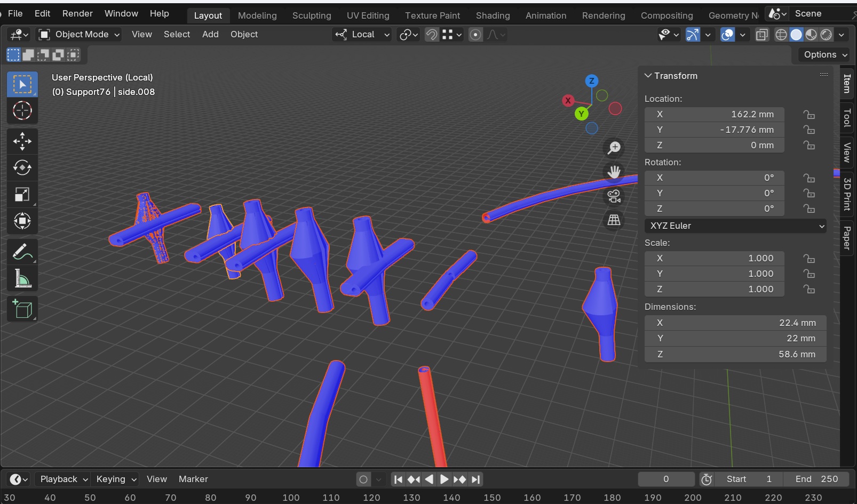The width and height of the screenshot is (857, 504).
Task: Select the Add Cube tool
Action: pos(22,309)
